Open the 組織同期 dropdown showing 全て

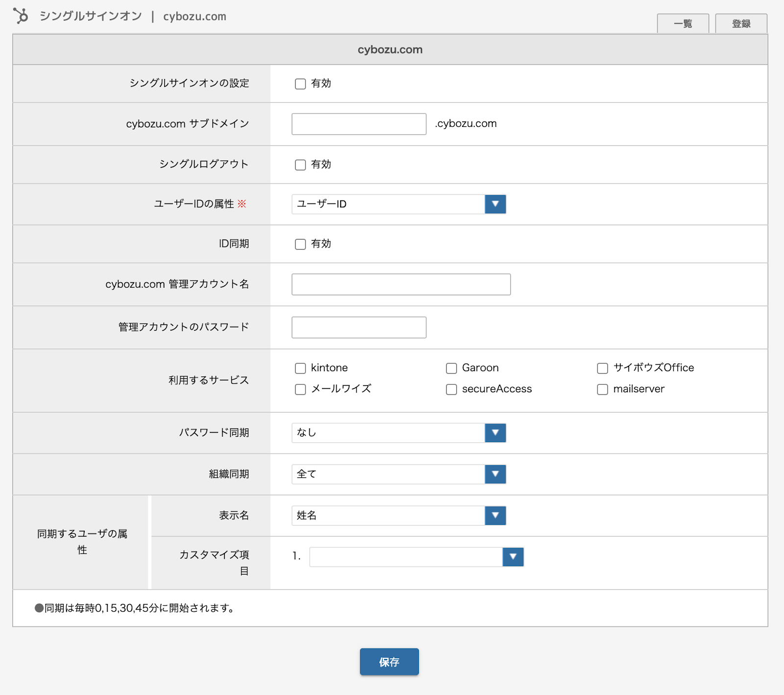click(x=399, y=474)
